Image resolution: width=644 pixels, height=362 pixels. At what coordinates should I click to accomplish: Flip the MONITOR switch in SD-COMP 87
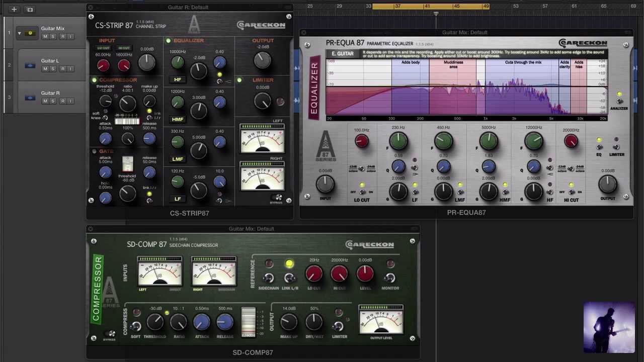coord(390,278)
